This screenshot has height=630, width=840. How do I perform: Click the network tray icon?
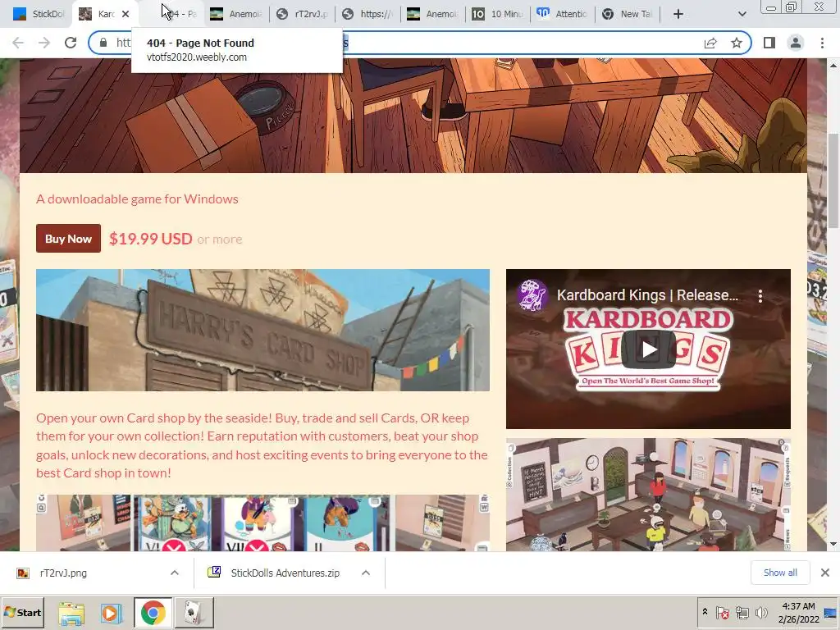pyautogui.click(x=742, y=612)
